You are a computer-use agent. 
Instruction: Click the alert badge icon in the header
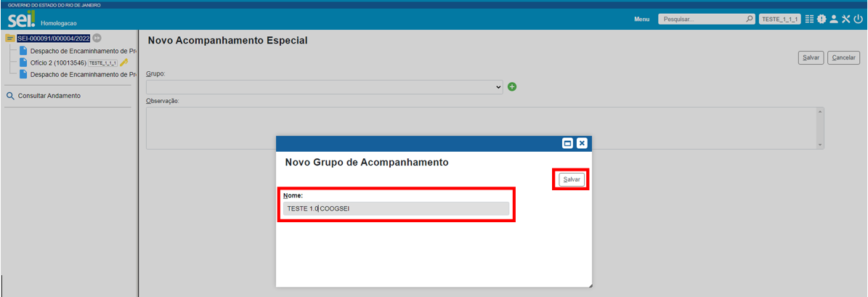click(x=822, y=20)
